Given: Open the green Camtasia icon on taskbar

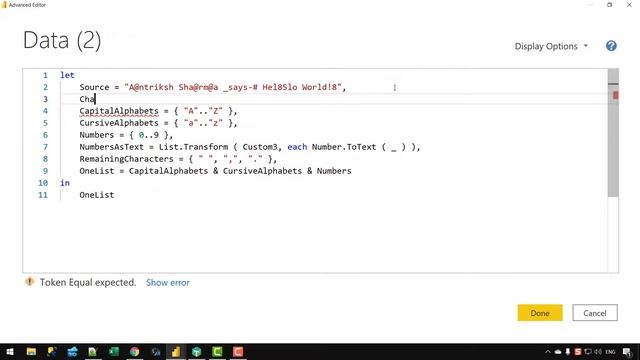Looking at the screenshot, I should 218,351.
